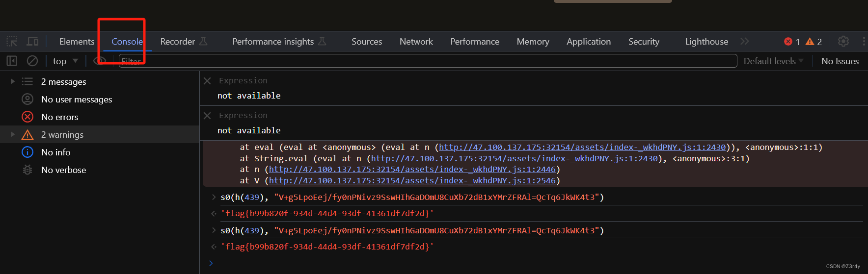Click the red error circle icon in sidebar
Image resolution: width=868 pixels, height=274 pixels.
pyautogui.click(x=27, y=117)
